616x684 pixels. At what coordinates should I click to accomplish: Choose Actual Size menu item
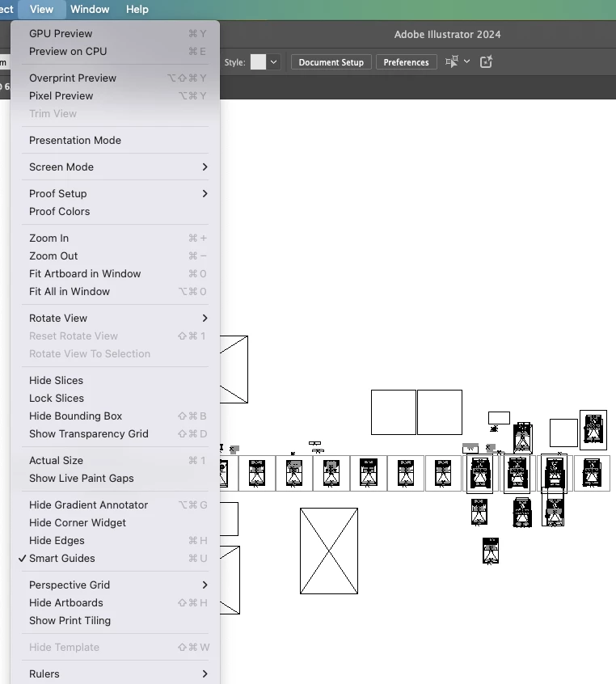pos(115,461)
